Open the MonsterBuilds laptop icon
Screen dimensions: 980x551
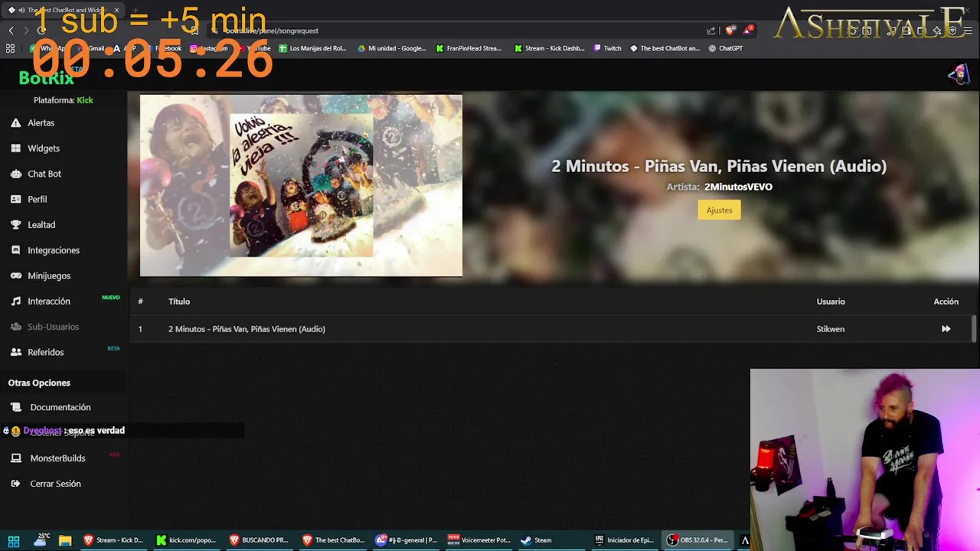click(x=15, y=458)
